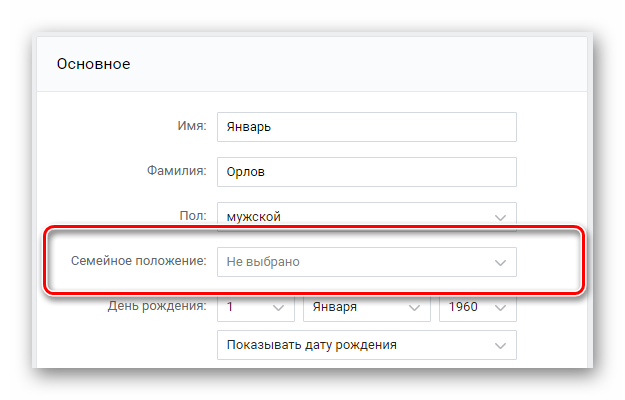Click chevron arrow of Показывать дату рождения selector

pos(500,345)
